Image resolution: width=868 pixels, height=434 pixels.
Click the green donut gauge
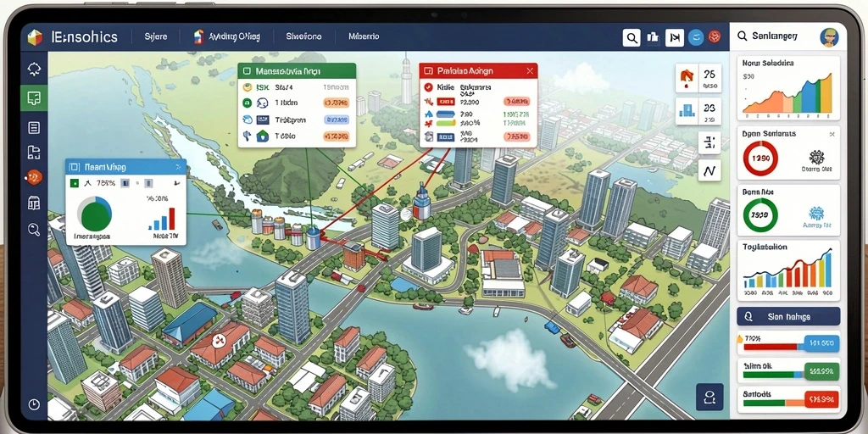[x=760, y=214]
